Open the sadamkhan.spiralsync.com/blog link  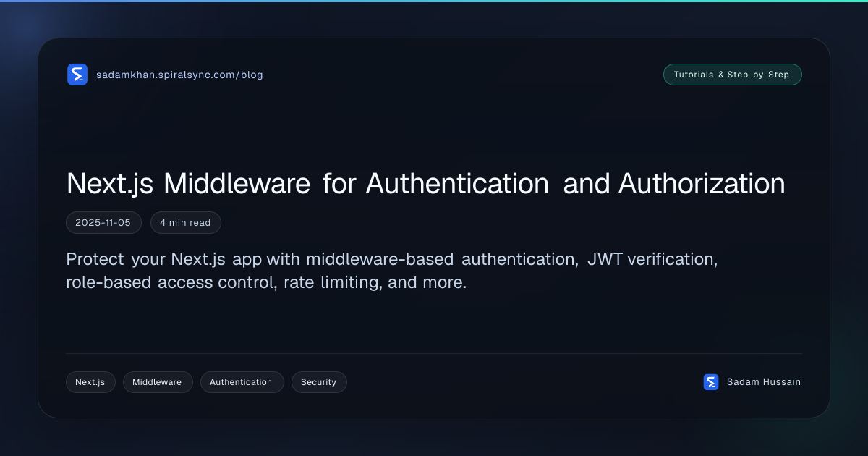179,75
